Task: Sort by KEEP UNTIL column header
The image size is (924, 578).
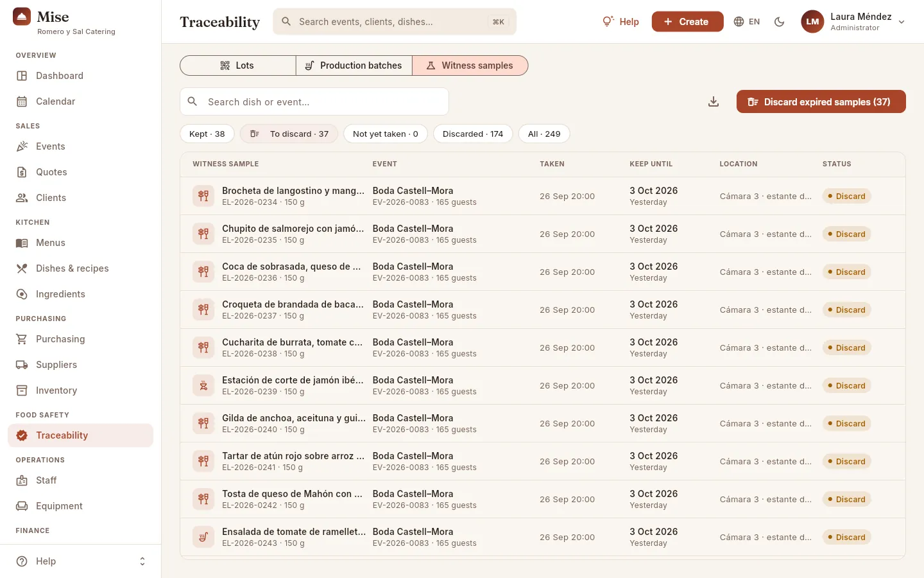Action: click(x=651, y=164)
